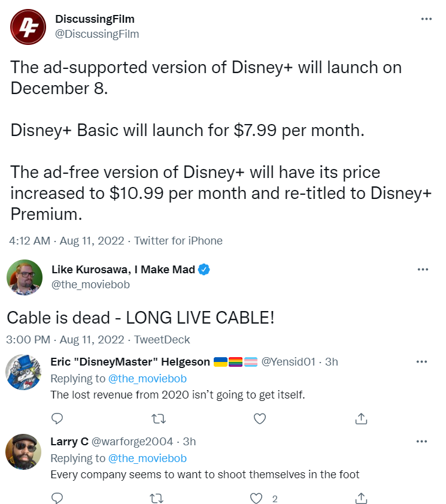Open more options on DiscussingFilm tweet
446x504 pixels.
tap(426, 19)
